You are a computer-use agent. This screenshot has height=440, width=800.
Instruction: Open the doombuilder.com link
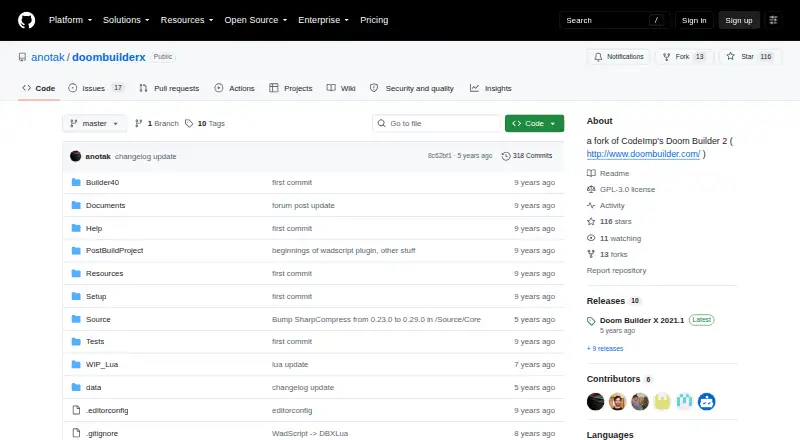point(643,154)
